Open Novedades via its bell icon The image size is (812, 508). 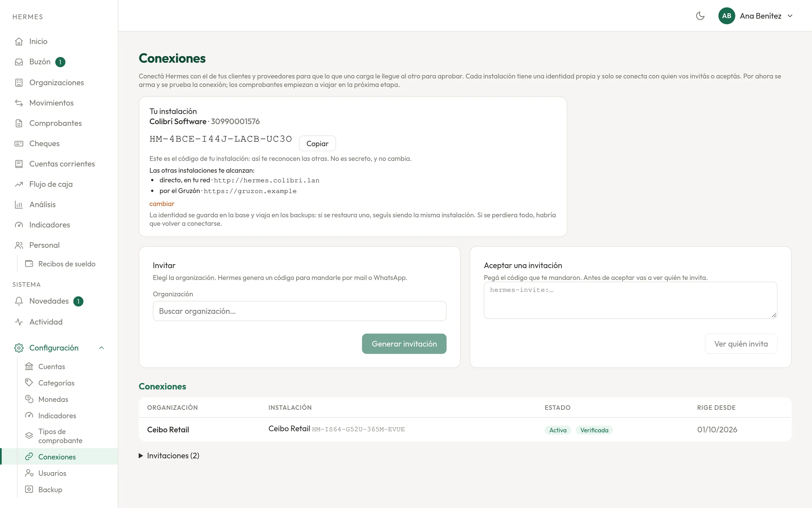[x=19, y=301]
